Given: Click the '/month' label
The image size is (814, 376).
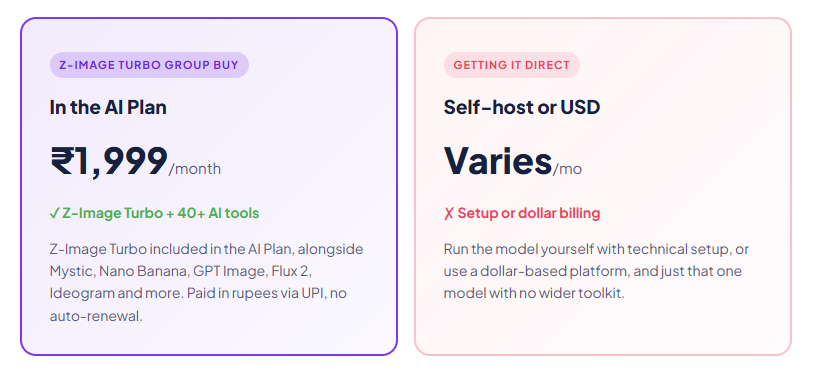Looking at the screenshot, I should [x=195, y=169].
